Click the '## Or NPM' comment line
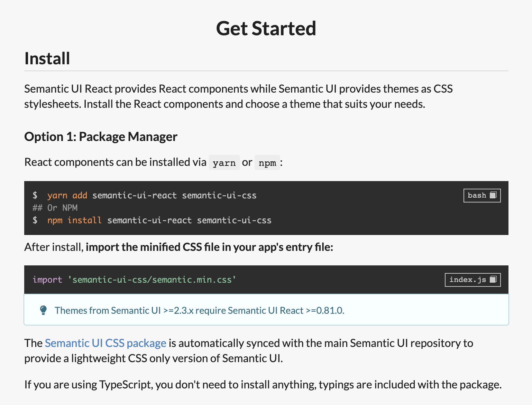This screenshot has width=532, height=405. point(55,208)
